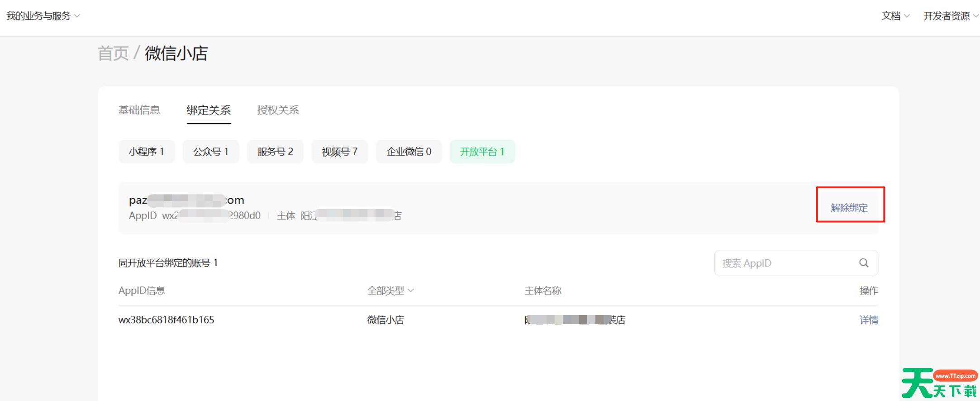
Task: Click the 微信小店 type cell
Action: point(385,320)
